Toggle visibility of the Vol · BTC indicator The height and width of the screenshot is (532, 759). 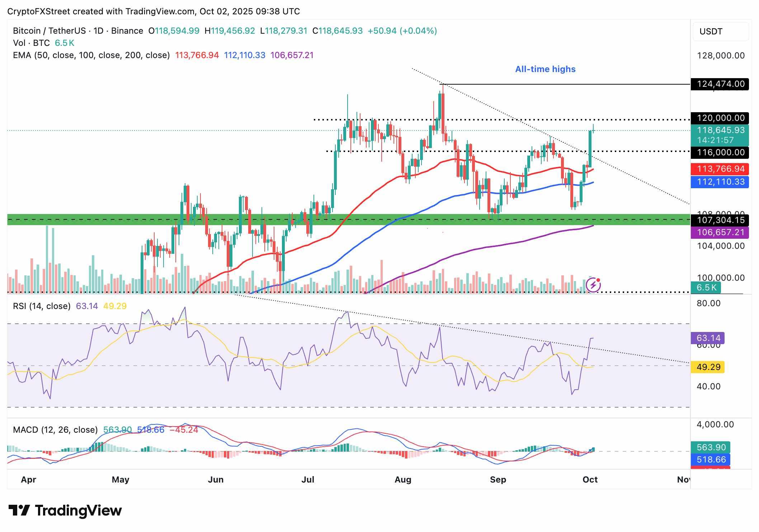30,43
